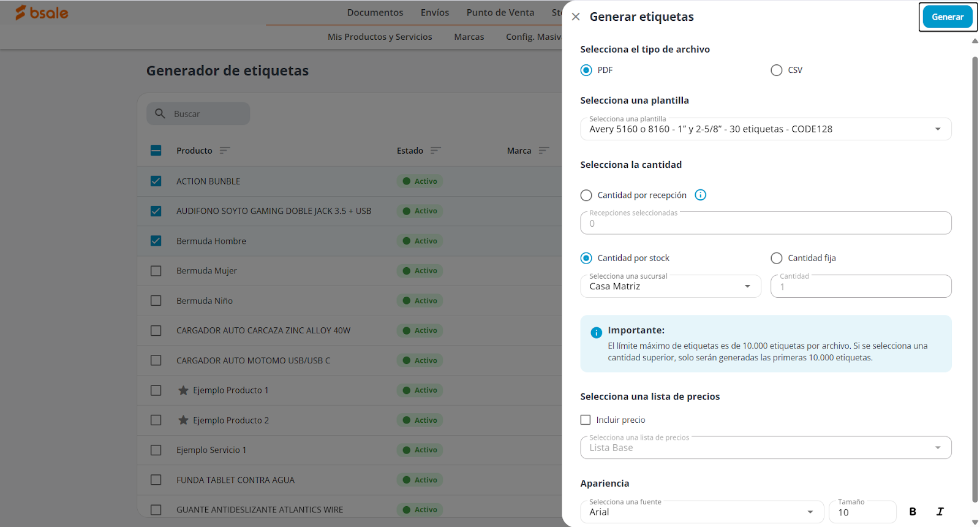This screenshot has height=527, width=980.
Task: Enable Incluir precio checkbox
Action: (586, 420)
